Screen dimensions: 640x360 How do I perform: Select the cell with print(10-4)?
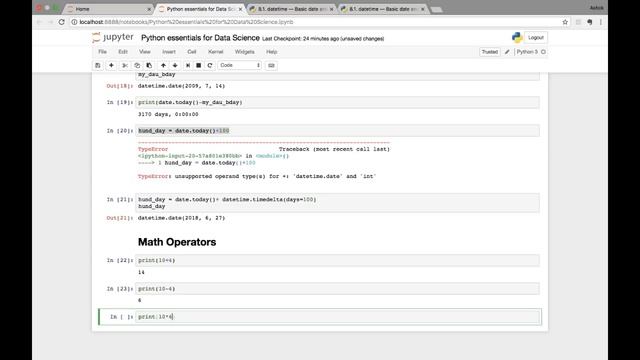[x=338, y=289]
